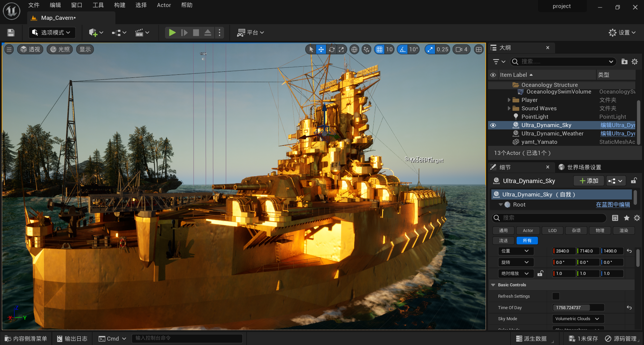Screen dimensions: 644x345
Task: Save the current level with the floppy icon
Action: pos(11,33)
